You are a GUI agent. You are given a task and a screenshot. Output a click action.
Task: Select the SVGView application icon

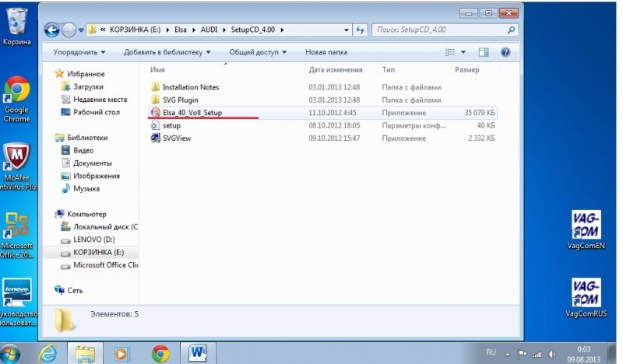click(x=155, y=138)
